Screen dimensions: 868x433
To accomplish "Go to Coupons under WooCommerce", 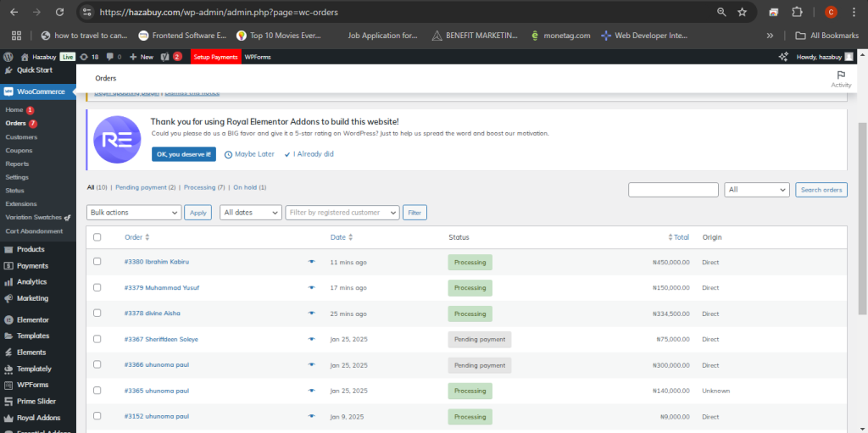I will [19, 150].
